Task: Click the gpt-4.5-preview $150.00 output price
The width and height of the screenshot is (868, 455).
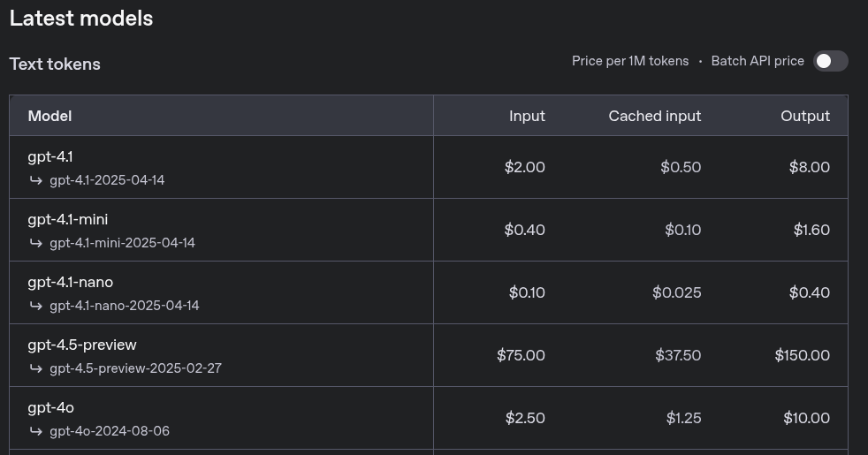Action: click(x=802, y=355)
